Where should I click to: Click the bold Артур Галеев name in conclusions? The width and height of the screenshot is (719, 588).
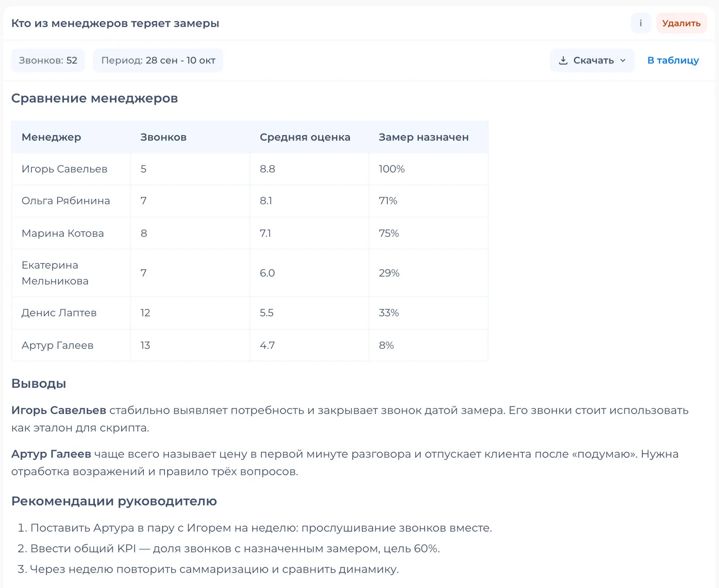51,454
